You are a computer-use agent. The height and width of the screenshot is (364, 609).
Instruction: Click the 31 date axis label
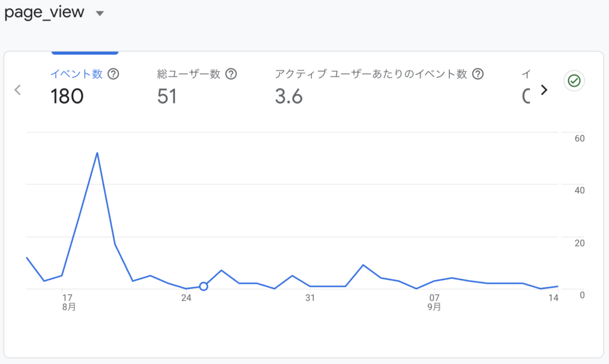[x=310, y=297]
